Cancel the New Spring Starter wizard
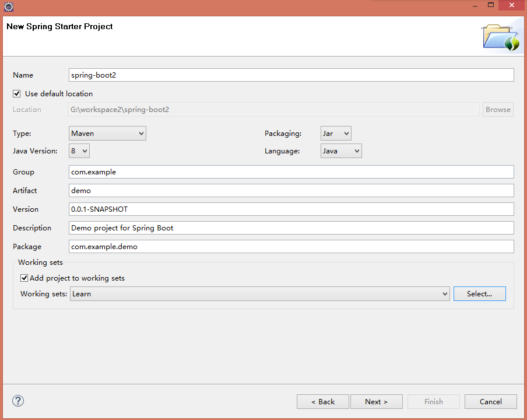The image size is (527, 420). (491, 402)
